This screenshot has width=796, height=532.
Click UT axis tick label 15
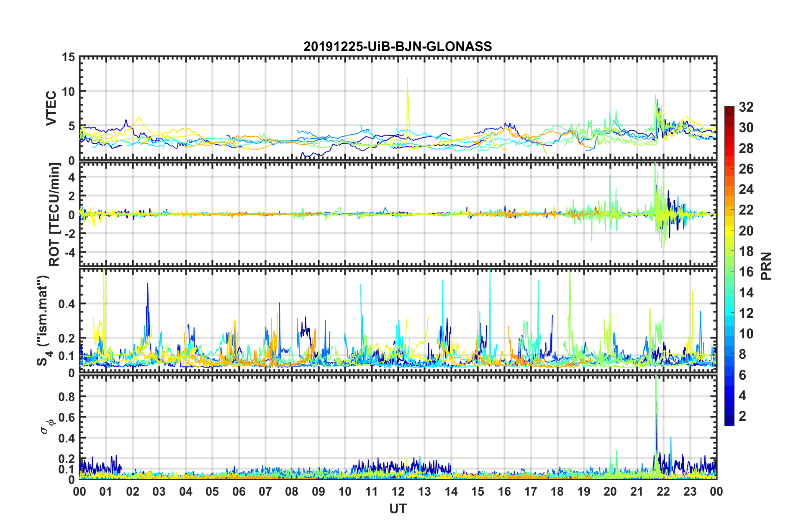pos(478,491)
